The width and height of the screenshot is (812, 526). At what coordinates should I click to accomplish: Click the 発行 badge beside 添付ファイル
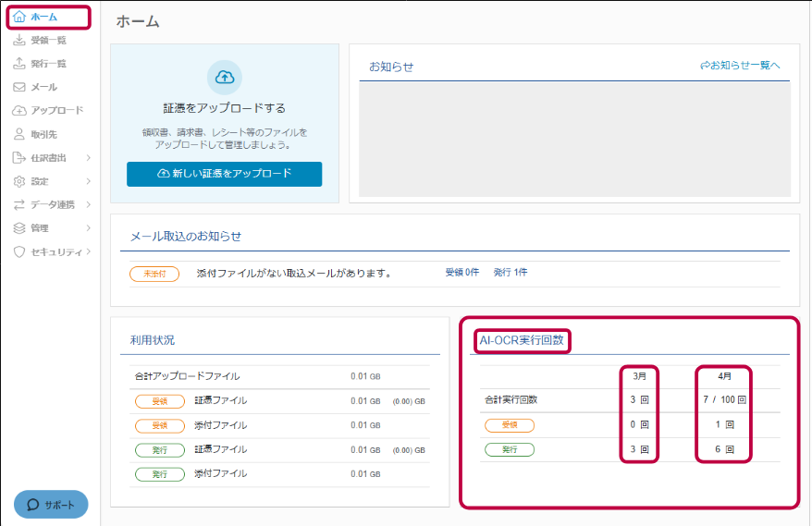[159, 474]
